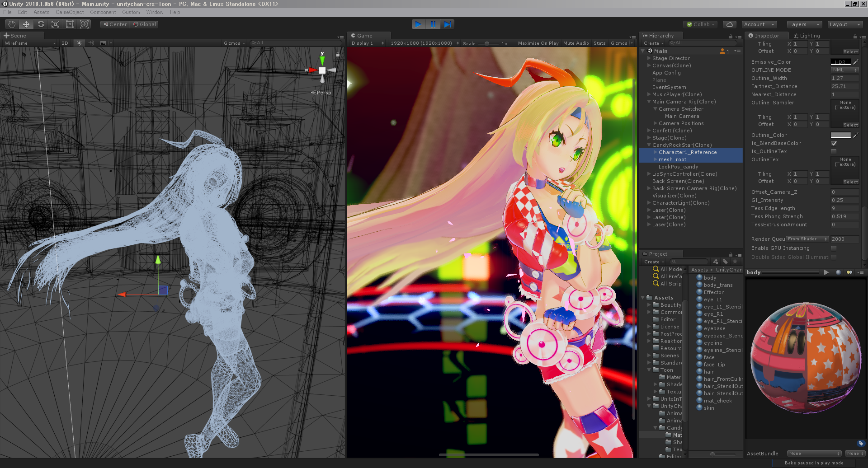Select Main Camera in Hierarchy

pos(682,116)
